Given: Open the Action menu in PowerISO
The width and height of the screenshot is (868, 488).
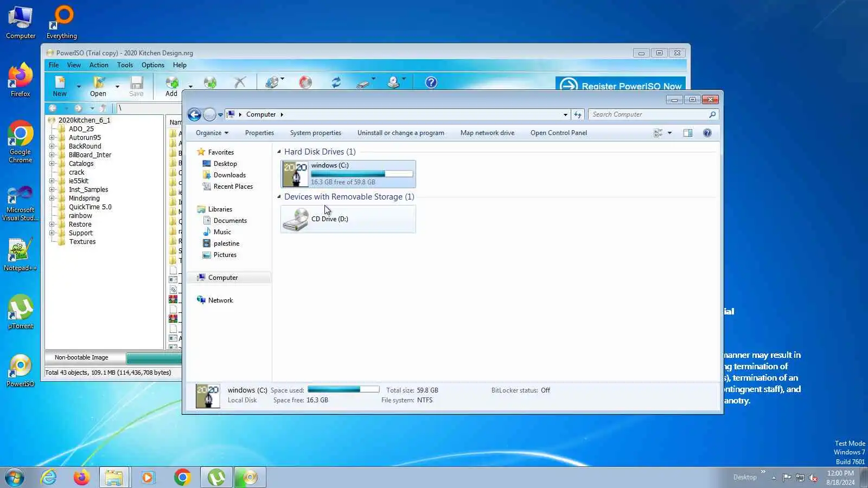Looking at the screenshot, I should click(x=99, y=65).
